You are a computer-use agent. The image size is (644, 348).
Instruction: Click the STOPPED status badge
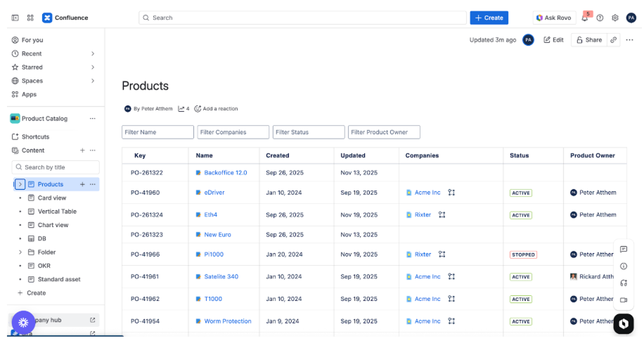523,254
